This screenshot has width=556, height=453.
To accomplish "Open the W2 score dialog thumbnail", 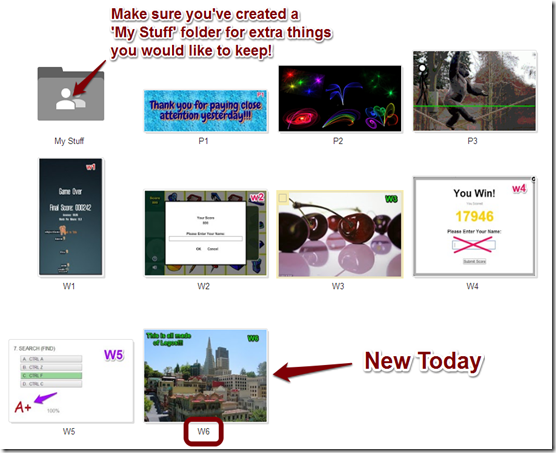I will [206, 233].
